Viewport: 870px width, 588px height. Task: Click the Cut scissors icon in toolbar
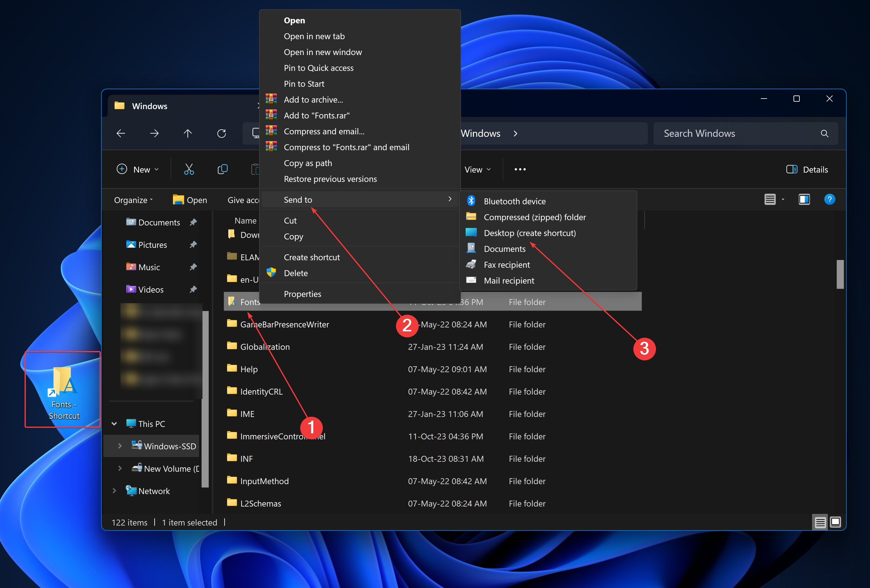(189, 169)
